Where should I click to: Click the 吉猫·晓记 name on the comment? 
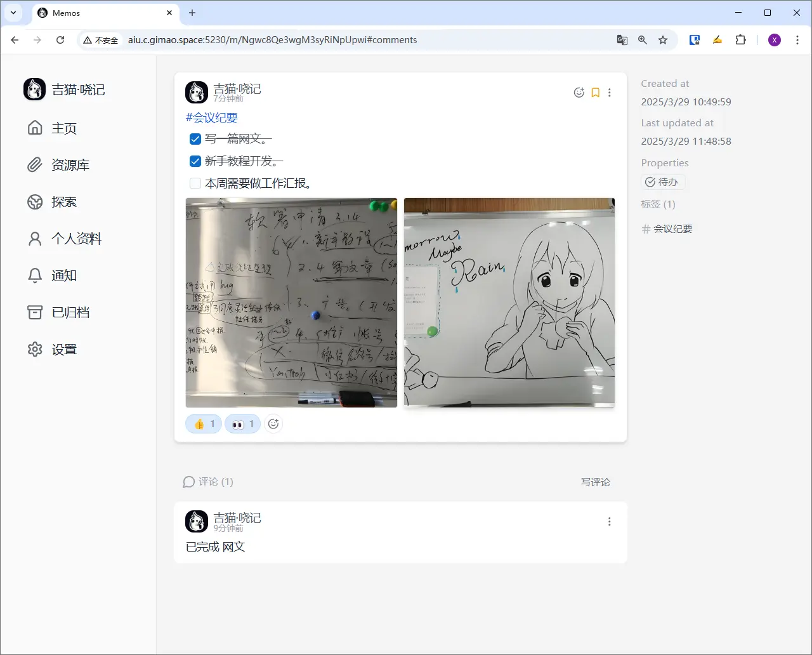pos(237,518)
